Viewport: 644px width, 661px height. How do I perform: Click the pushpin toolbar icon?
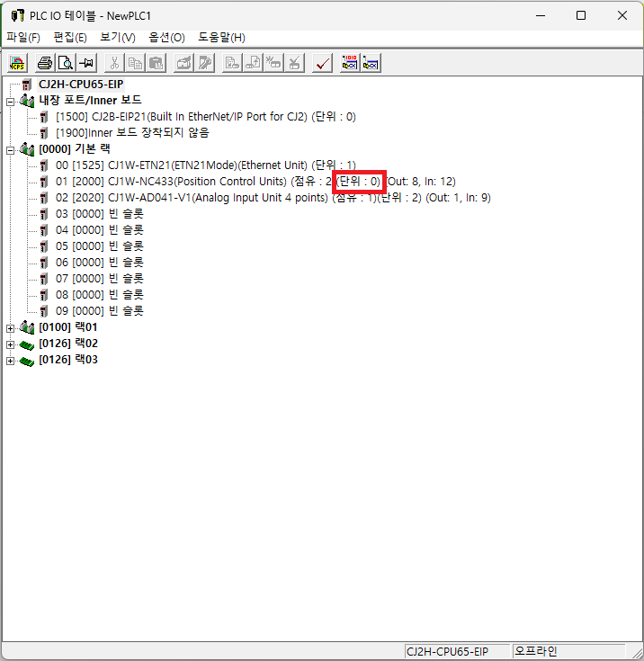(86, 63)
